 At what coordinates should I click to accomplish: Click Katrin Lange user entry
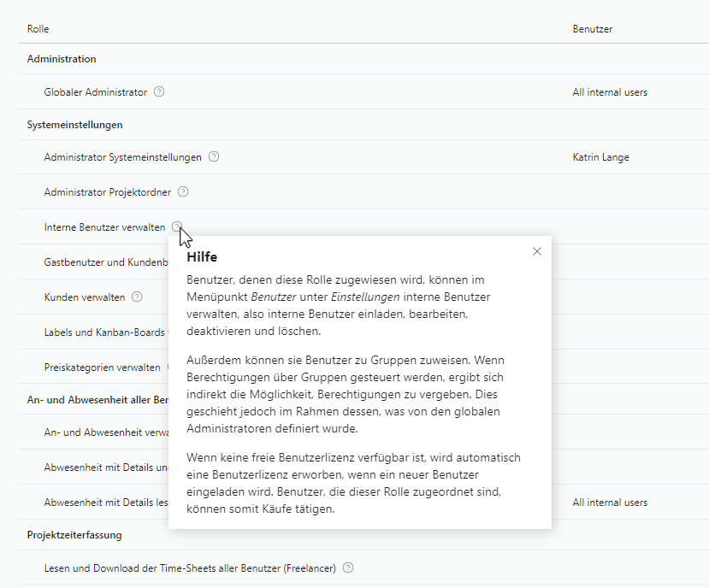tap(600, 157)
